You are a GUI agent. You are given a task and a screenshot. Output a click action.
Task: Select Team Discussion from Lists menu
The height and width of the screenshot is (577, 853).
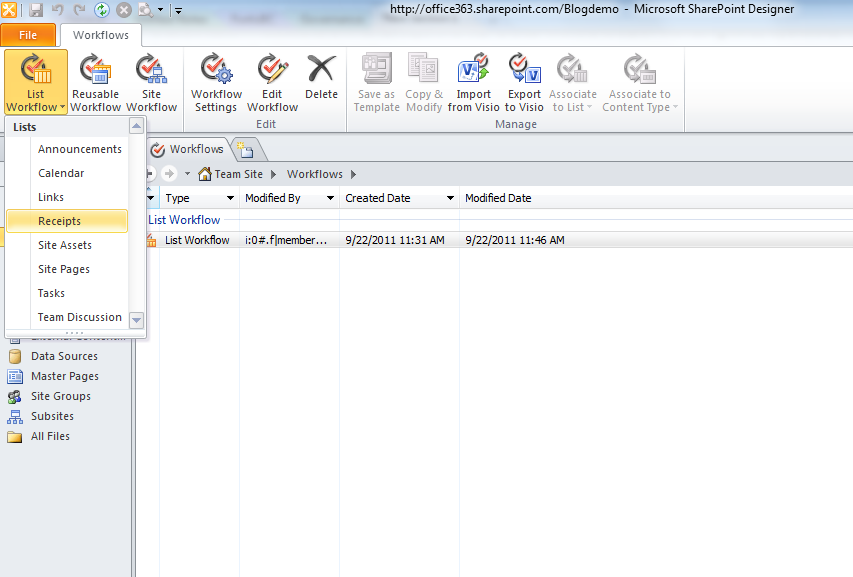(x=67, y=317)
